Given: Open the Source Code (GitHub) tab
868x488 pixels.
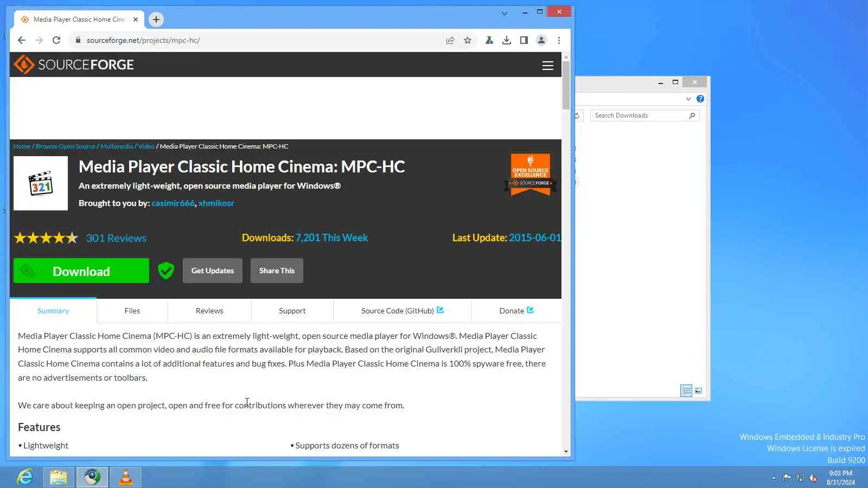Looking at the screenshot, I should (403, 311).
